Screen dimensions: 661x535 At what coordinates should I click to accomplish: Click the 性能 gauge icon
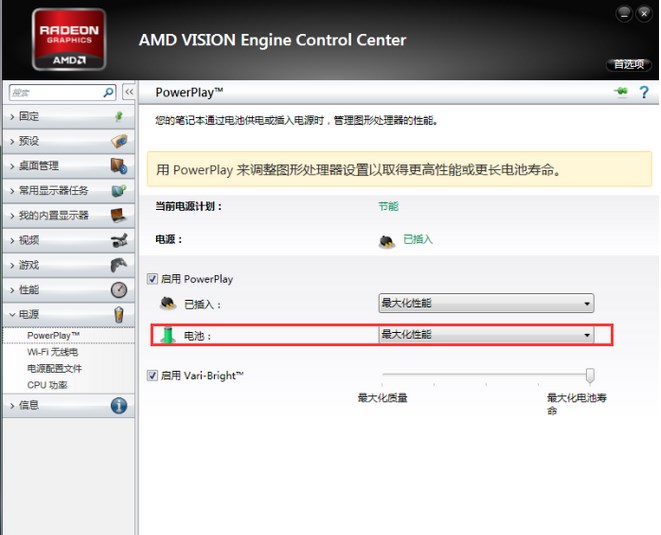(119, 290)
